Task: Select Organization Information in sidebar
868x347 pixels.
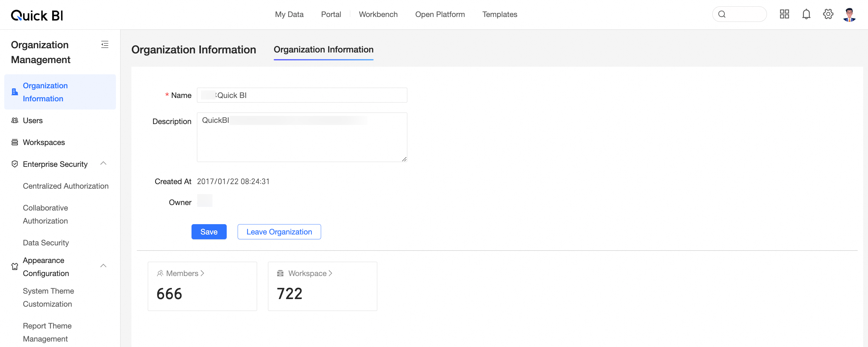Action: pyautogui.click(x=60, y=92)
